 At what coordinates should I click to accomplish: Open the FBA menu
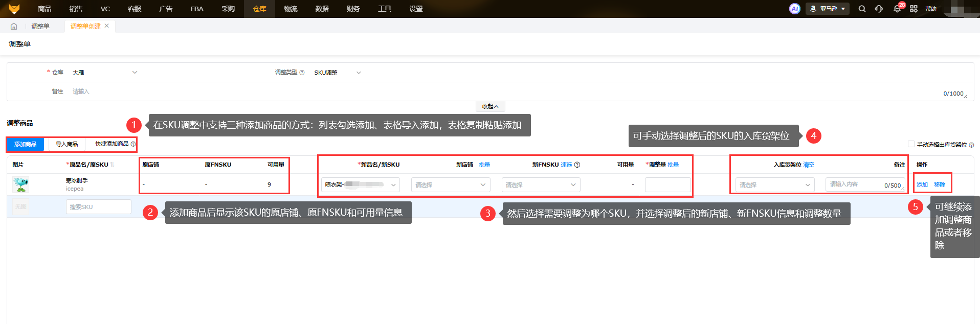(197, 9)
